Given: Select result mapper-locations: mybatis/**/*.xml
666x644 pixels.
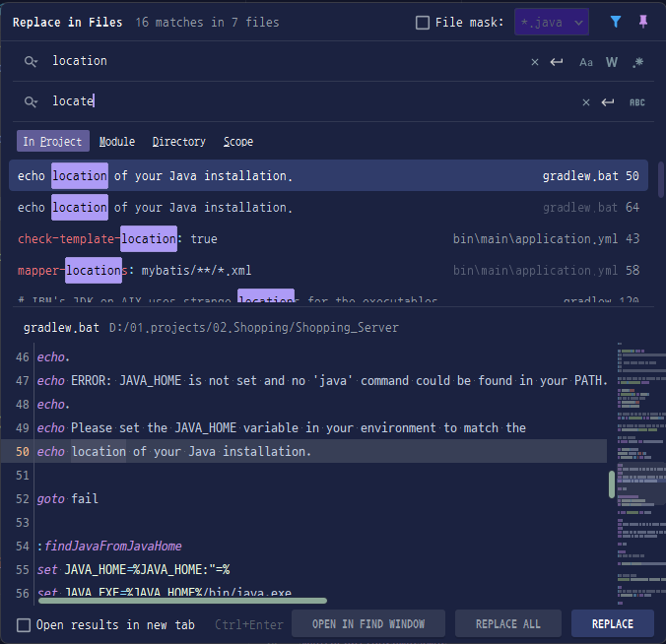Looking at the screenshot, I should click(x=328, y=270).
